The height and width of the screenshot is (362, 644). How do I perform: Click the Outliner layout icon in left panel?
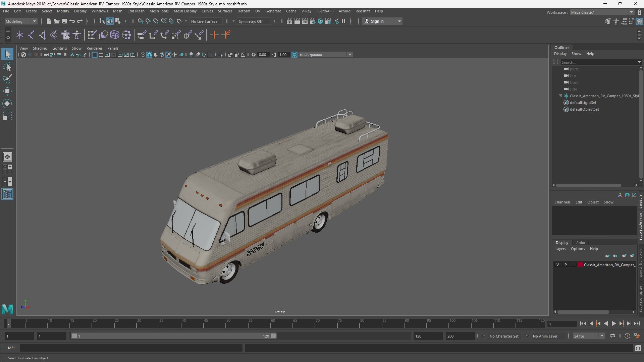click(7, 194)
